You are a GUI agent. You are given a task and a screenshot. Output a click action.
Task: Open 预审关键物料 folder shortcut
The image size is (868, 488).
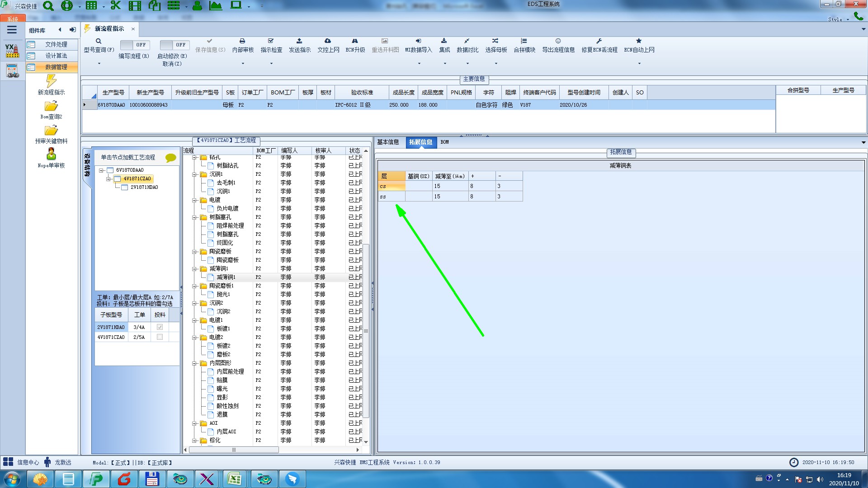[51, 134]
